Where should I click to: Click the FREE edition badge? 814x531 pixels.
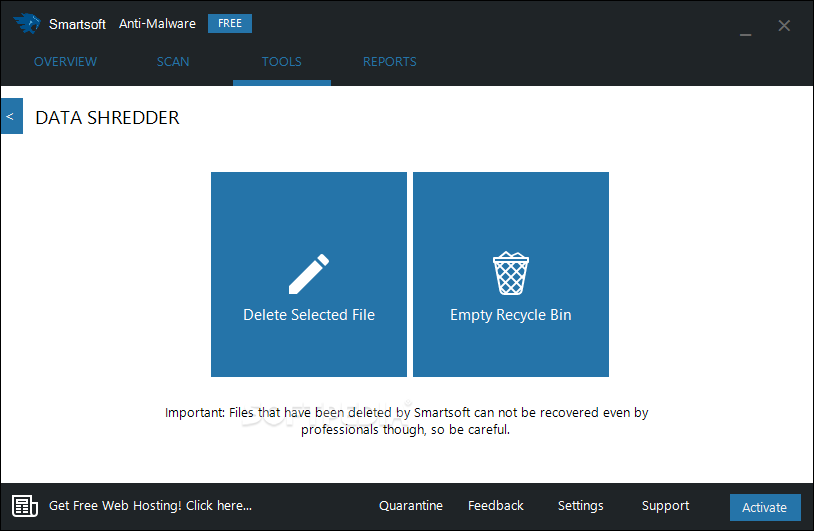point(230,23)
